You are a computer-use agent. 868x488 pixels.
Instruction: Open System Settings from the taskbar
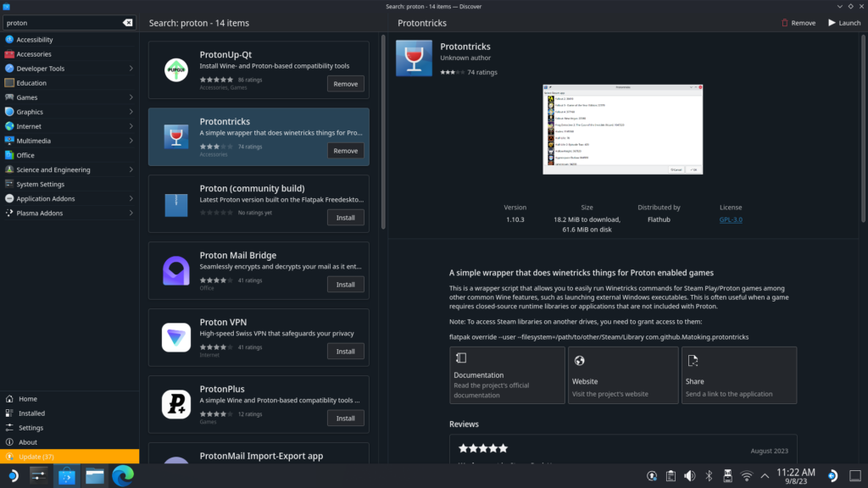[x=39, y=476]
